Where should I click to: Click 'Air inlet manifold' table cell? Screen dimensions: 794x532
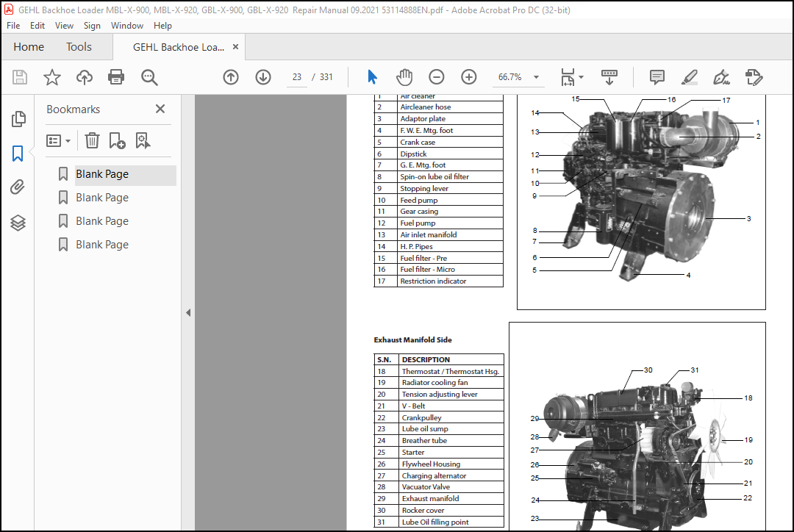(450, 235)
